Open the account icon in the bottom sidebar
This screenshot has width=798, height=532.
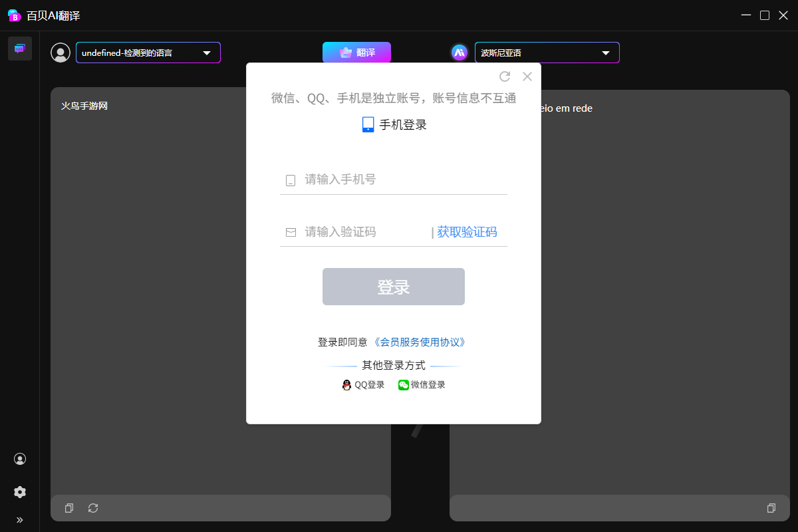click(x=20, y=459)
